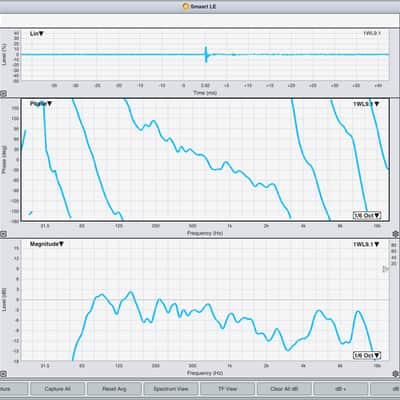Increase gain with dB + button

click(x=341, y=389)
